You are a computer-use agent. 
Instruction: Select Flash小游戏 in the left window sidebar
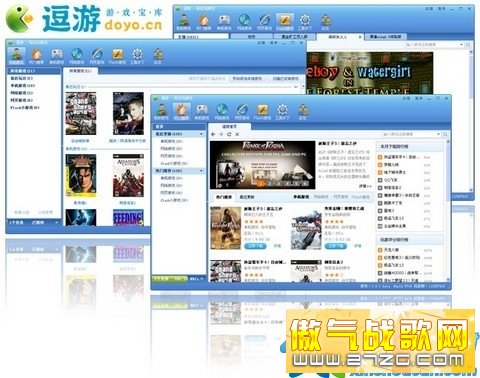(25, 107)
